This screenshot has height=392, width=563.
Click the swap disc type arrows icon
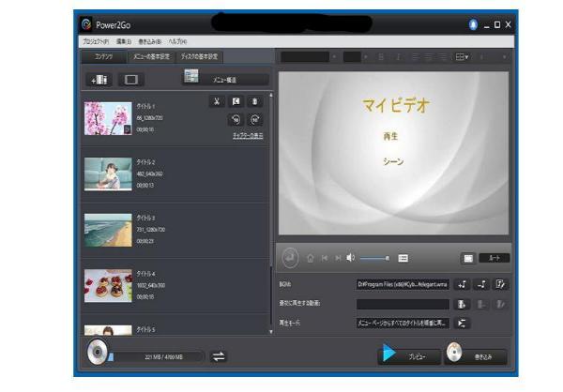(219, 355)
